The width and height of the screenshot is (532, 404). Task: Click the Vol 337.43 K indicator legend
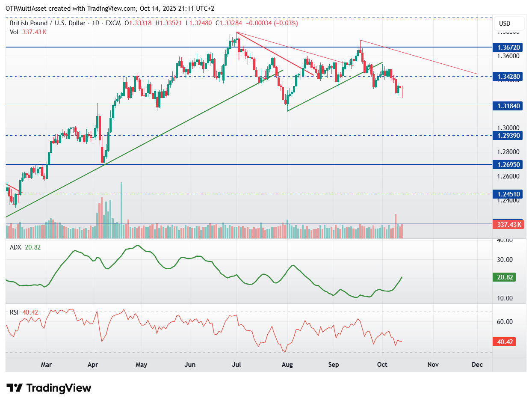click(28, 32)
